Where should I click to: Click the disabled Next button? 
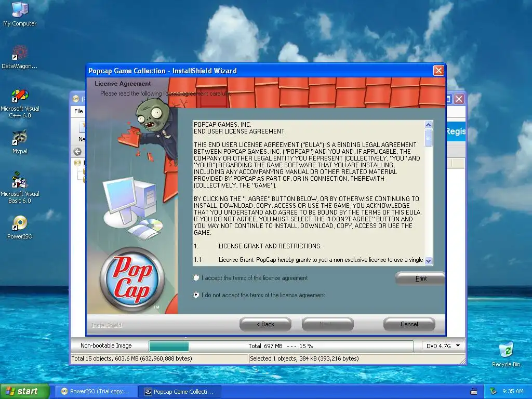pos(328,324)
